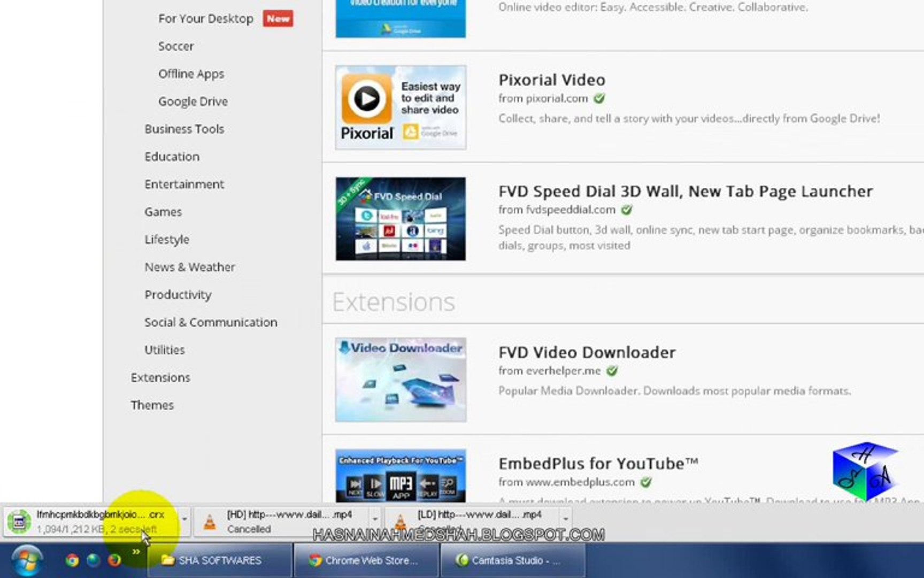Click the VLC cone icon on the cancelled HD download
The width and height of the screenshot is (924, 578).
pos(211,520)
